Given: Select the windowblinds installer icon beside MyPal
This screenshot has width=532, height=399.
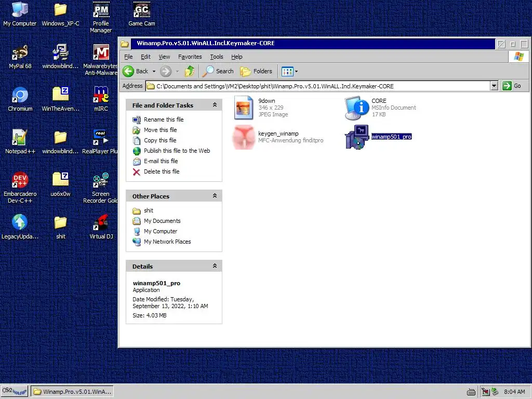Looking at the screenshot, I should tap(60, 56).
